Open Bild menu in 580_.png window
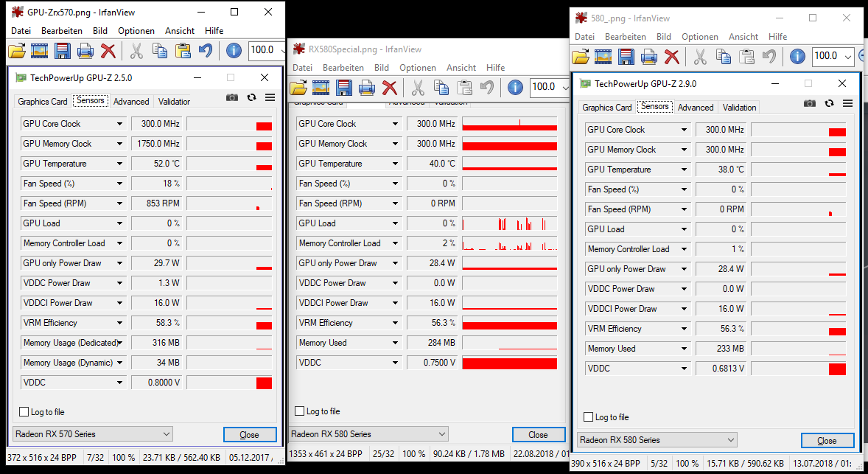The height and width of the screenshot is (474, 868). tap(664, 37)
